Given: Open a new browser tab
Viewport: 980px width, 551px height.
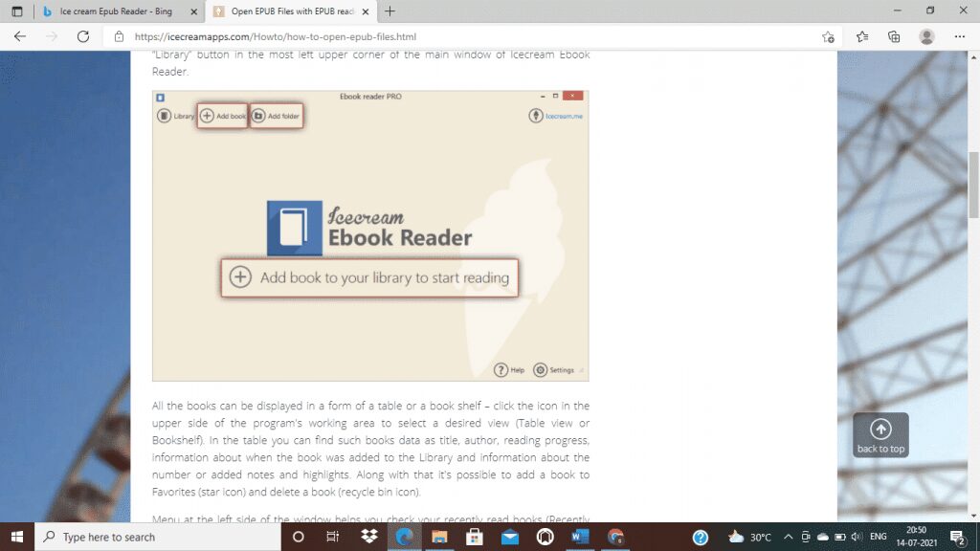Looking at the screenshot, I should click(390, 11).
